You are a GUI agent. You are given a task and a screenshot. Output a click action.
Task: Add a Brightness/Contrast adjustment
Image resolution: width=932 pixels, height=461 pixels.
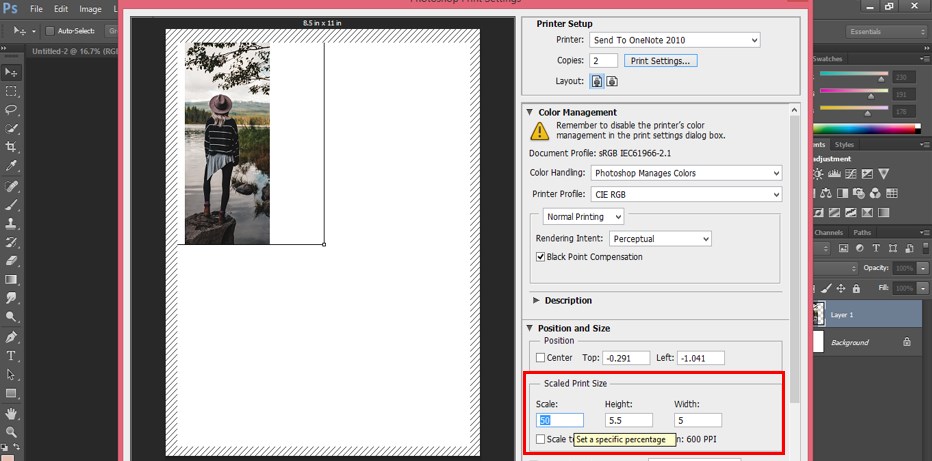[818, 174]
